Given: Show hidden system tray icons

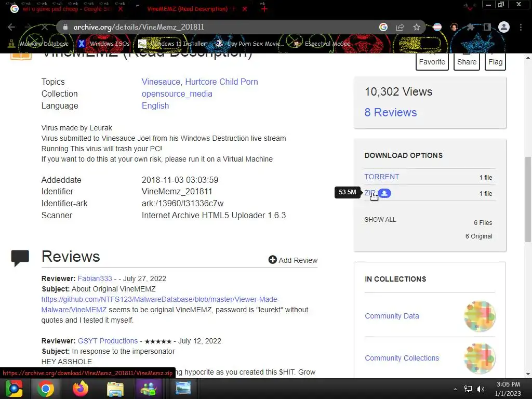Looking at the screenshot, I should [455, 389].
